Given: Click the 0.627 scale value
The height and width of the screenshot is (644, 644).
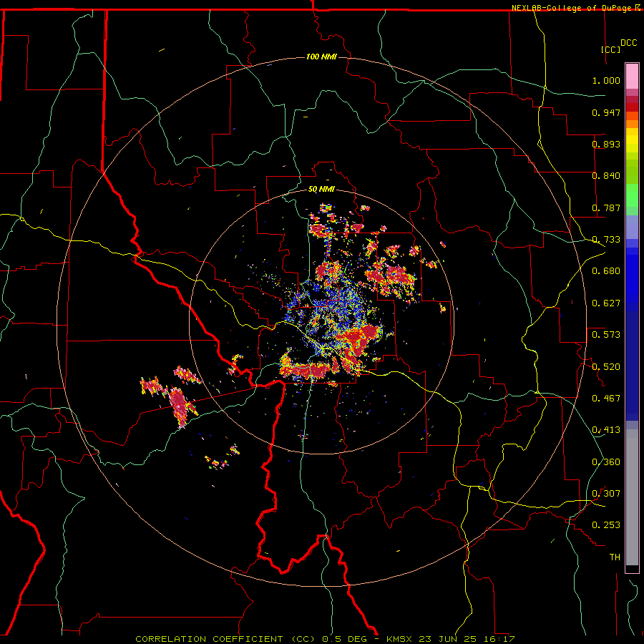Looking at the screenshot, I should tap(606, 303).
